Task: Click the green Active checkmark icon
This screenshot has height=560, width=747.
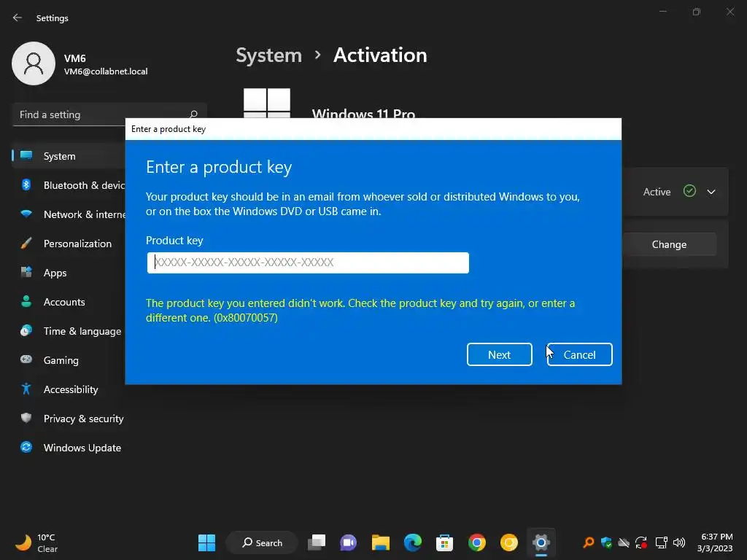Action: point(689,191)
